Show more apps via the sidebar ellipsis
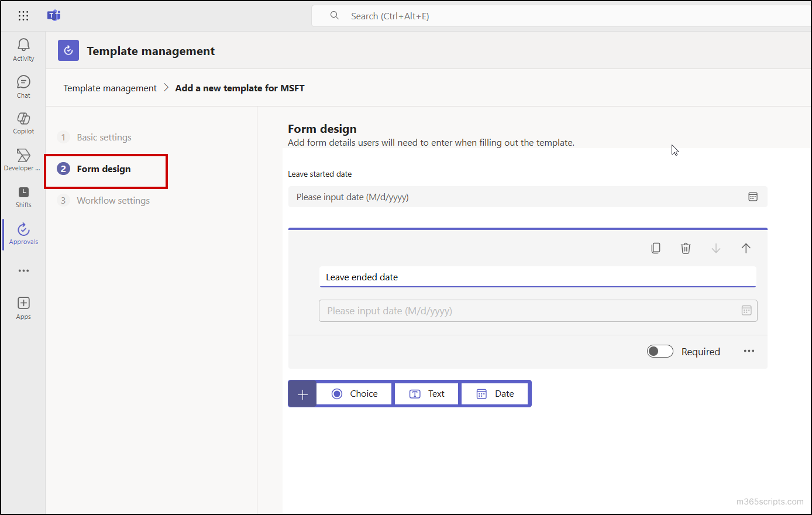 [x=23, y=270]
